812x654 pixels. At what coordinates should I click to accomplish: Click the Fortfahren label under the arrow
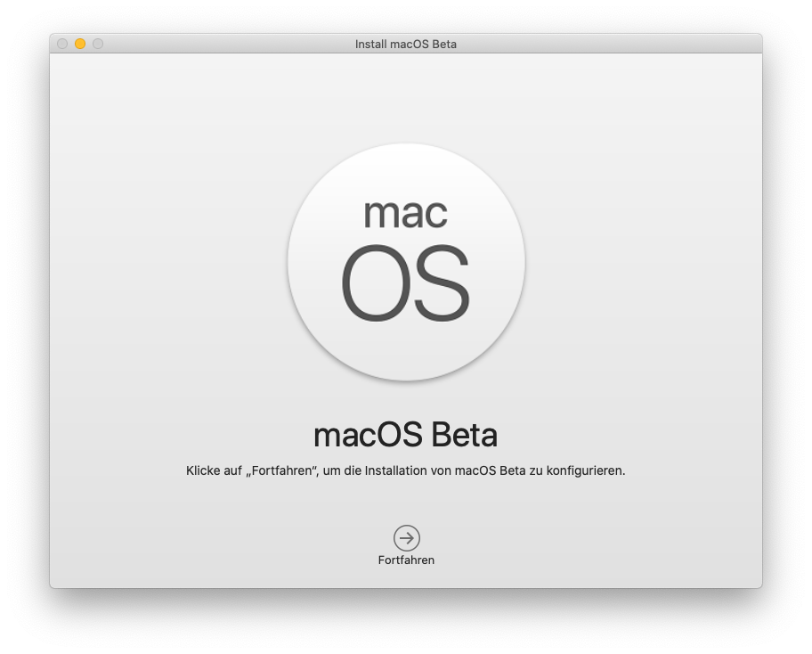click(406, 560)
